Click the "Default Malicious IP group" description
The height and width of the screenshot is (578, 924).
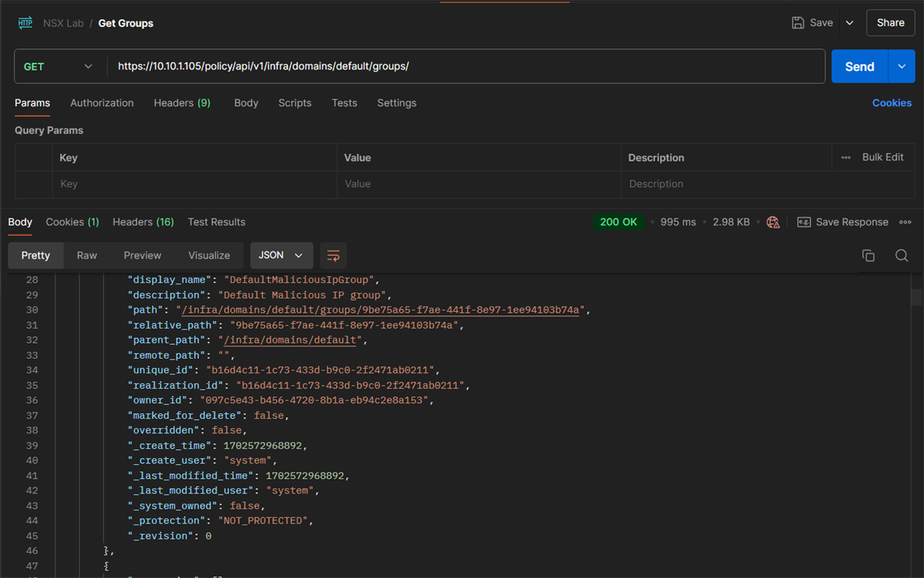[x=303, y=296]
